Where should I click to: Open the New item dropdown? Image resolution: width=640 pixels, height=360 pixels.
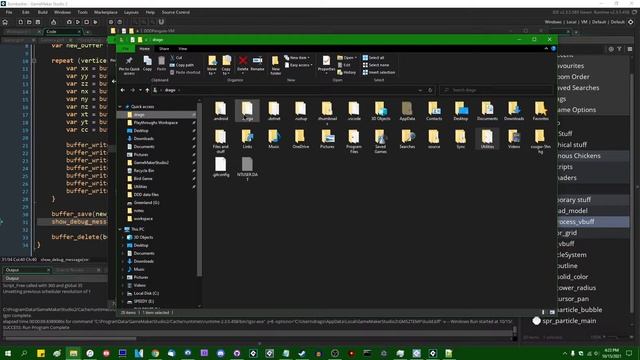coord(297,58)
